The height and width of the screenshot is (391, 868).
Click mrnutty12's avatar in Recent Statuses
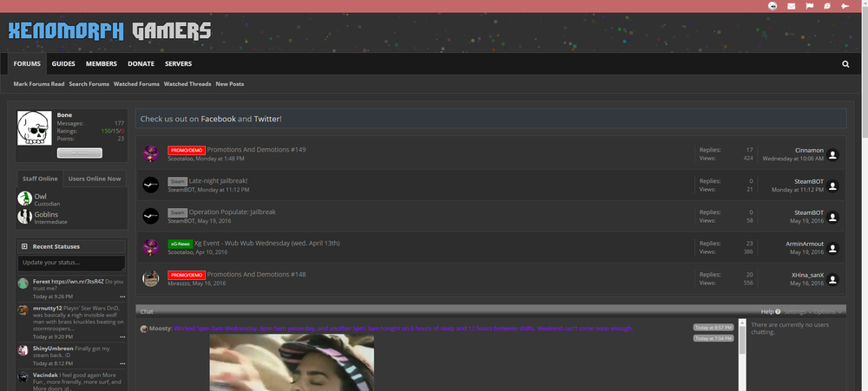pyautogui.click(x=23, y=310)
